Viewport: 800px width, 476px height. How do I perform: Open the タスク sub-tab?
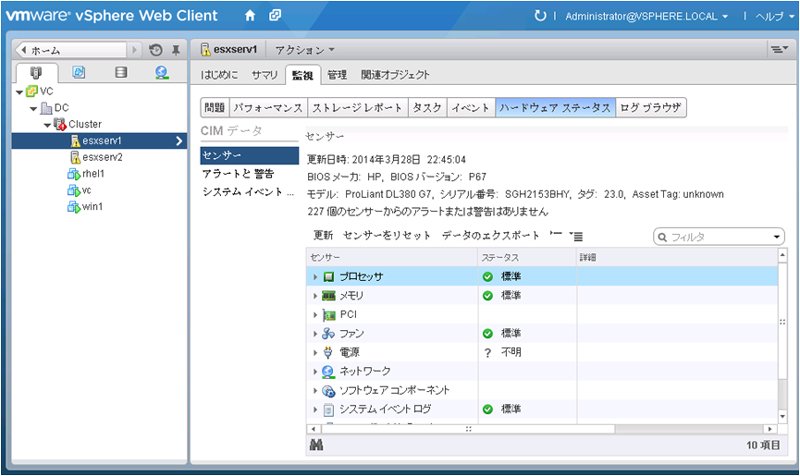[x=428, y=108]
